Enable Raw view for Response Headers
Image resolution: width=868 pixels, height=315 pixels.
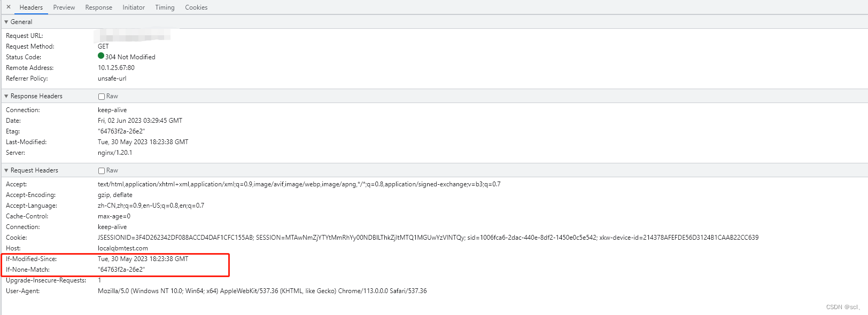point(102,97)
